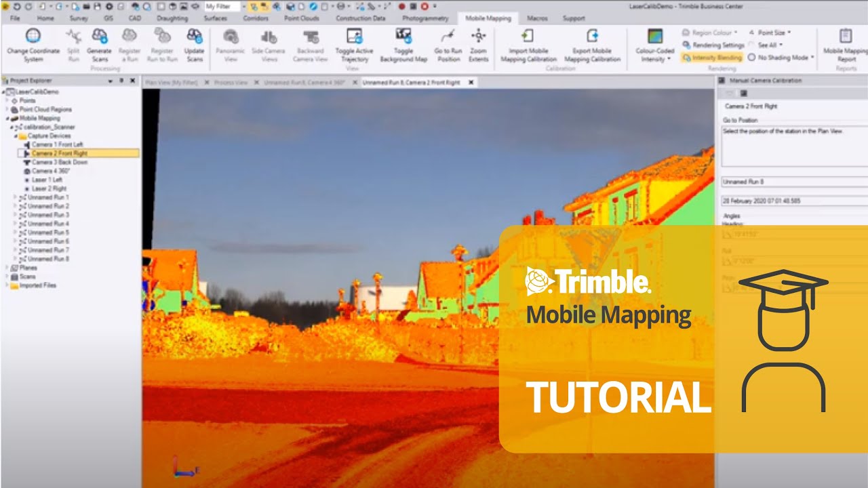
Task: Click the Update Scans icon
Action: (x=194, y=36)
